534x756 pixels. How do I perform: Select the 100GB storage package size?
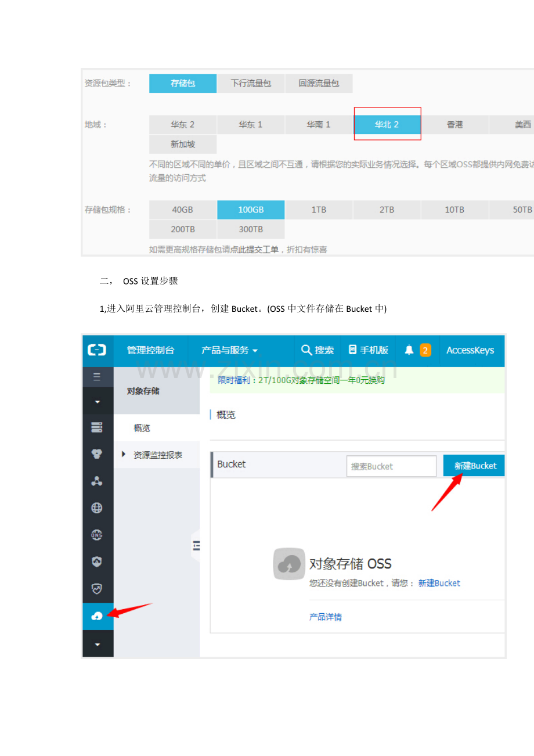point(251,210)
